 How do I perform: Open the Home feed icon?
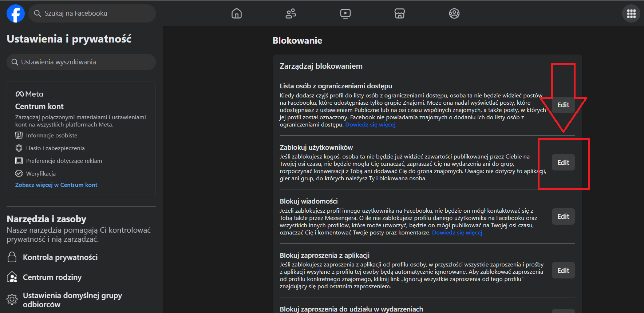[x=237, y=13]
